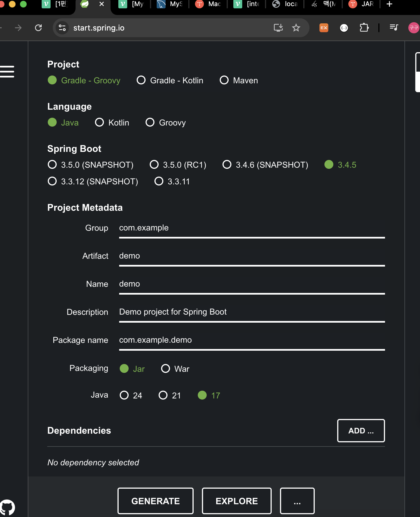
Task: Open the orange EX extension icon
Action: point(324,28)
